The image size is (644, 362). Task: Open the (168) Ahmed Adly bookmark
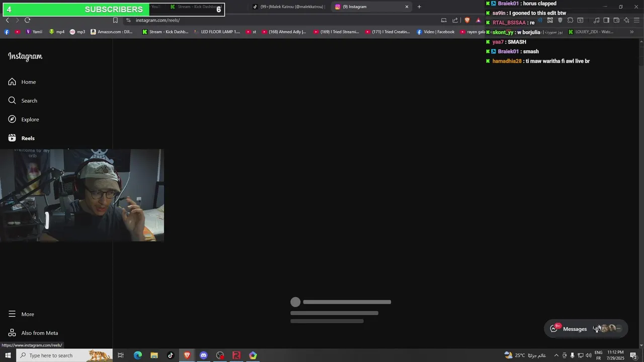click(284, 32)
